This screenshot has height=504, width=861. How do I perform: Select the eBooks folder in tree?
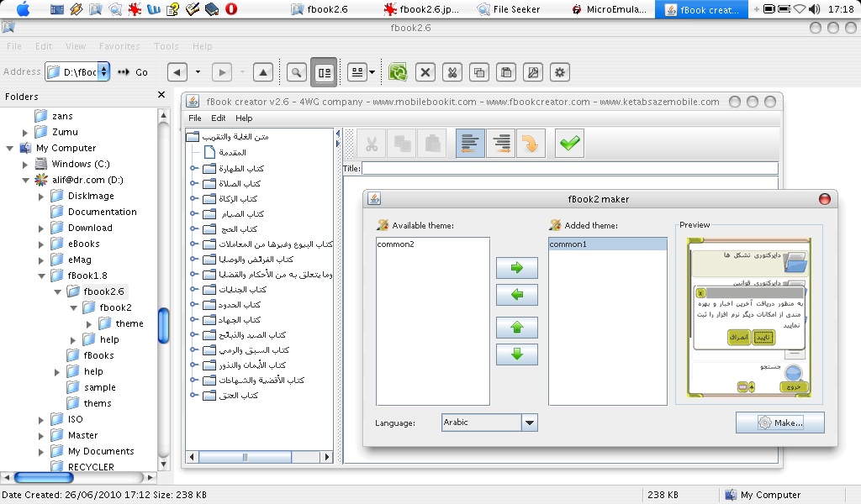[x=83, y=244]
